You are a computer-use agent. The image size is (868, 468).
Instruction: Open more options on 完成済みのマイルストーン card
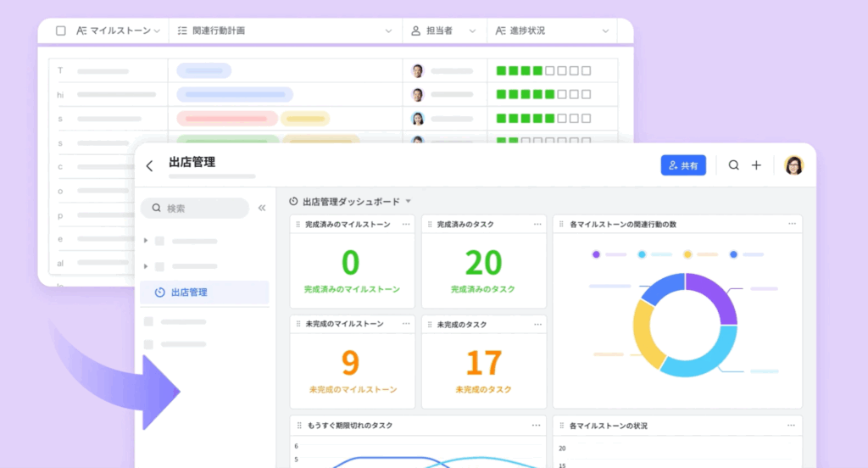(x=406, y=225)
